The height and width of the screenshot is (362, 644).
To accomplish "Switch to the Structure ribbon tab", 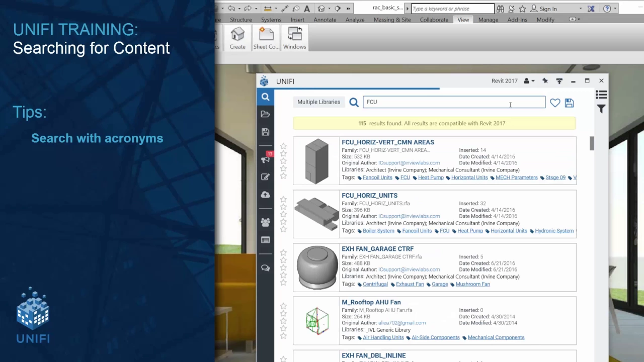I will pyautogui.click(x=241, y=20).
